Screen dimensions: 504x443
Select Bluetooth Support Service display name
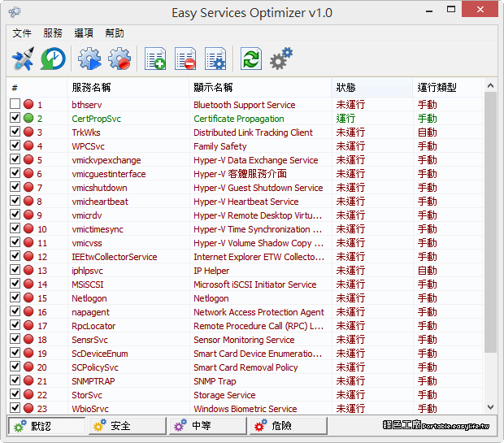point(245,105)
